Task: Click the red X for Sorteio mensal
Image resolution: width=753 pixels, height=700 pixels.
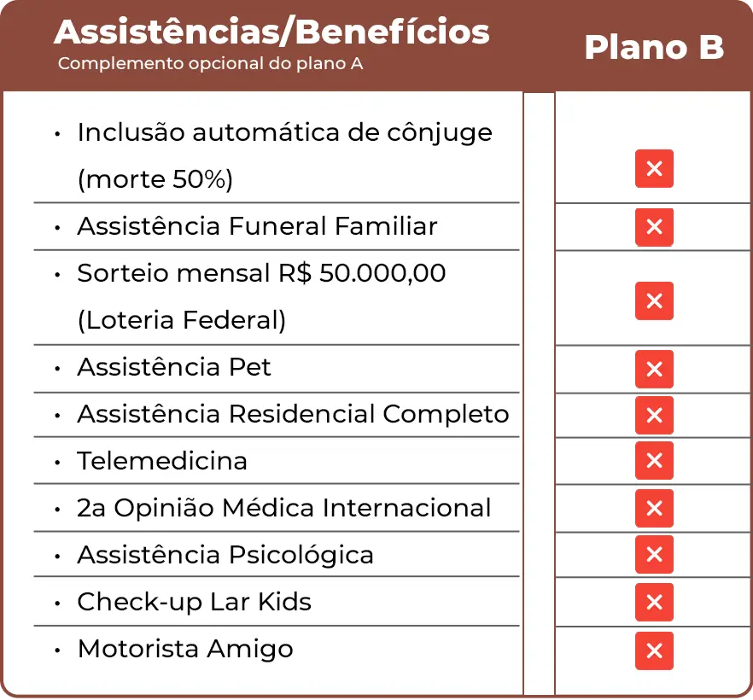Action: 654,300
